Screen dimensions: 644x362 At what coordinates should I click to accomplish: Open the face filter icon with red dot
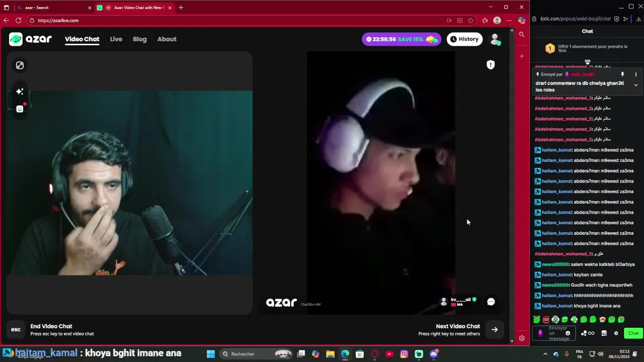[x=20, y=109]
